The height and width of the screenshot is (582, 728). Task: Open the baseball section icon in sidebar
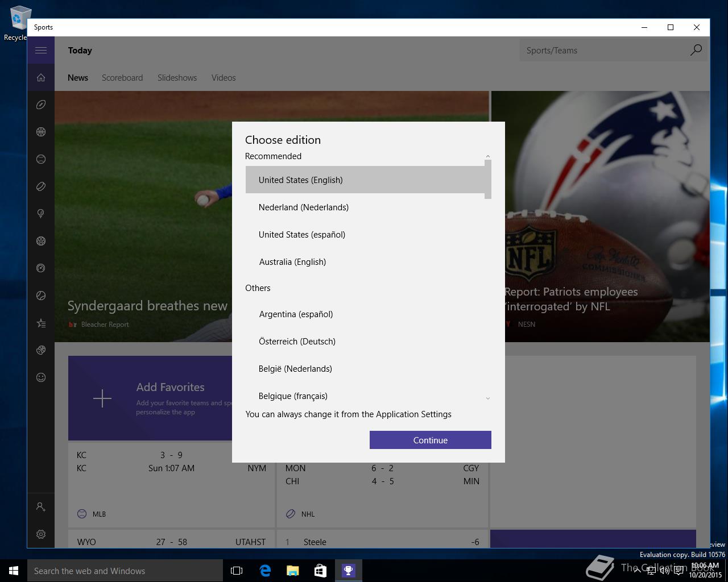tap(41, 159)
